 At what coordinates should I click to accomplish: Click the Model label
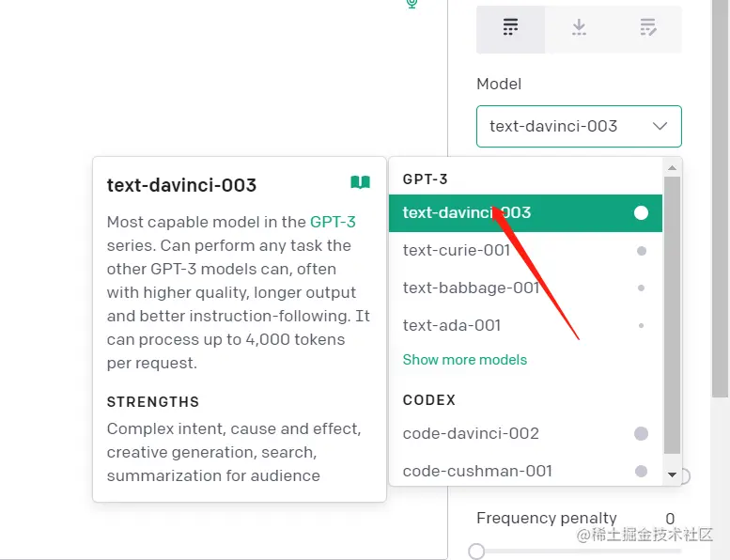pyautogui.click(x=499, y=84)
